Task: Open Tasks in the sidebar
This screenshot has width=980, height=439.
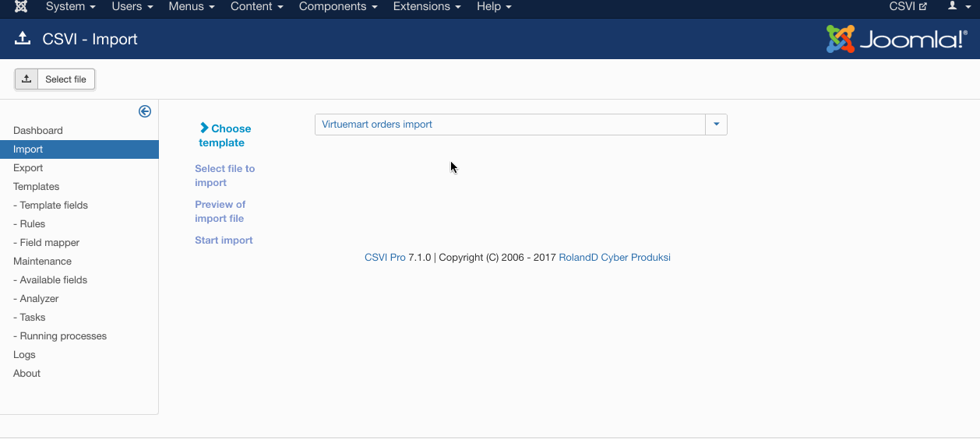Action: pos(30,318)
